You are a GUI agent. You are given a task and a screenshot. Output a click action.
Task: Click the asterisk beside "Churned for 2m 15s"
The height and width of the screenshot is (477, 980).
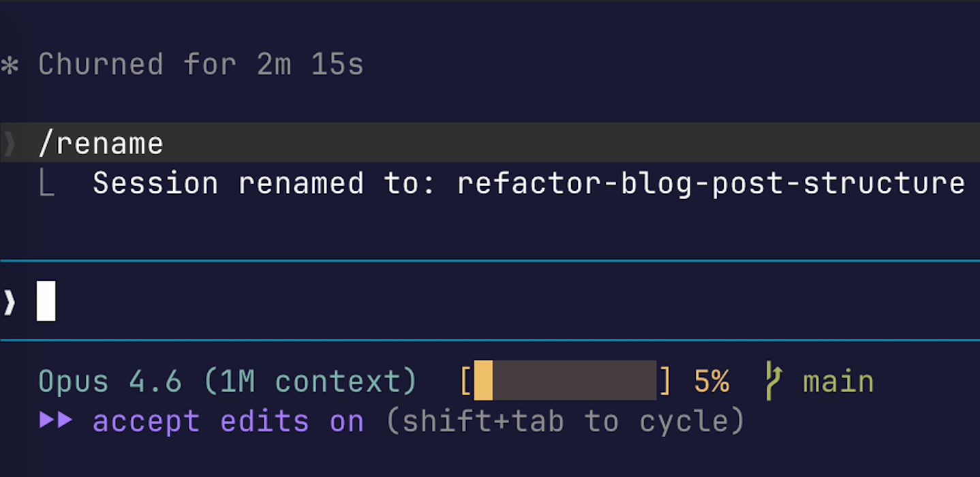click(x=10, y=65)
